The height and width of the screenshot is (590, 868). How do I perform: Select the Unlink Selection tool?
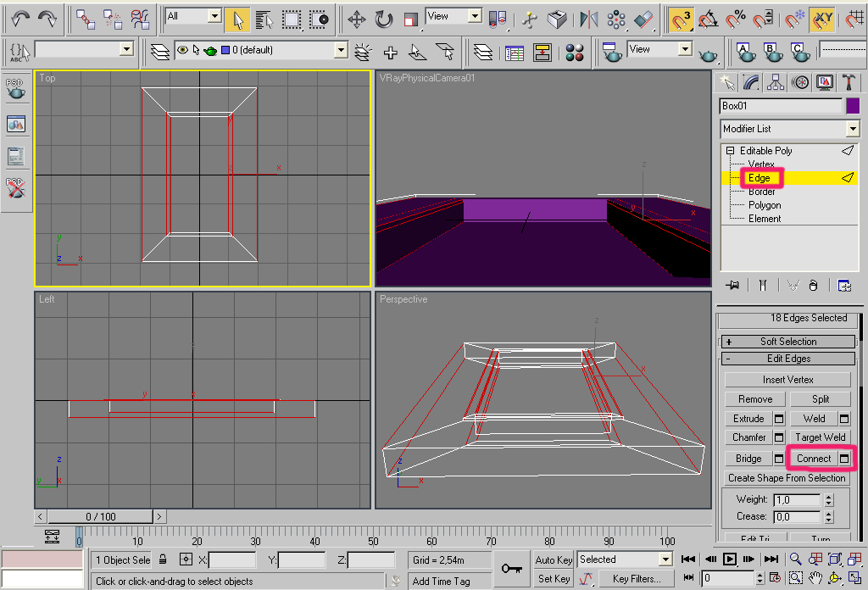click(113, 19)
